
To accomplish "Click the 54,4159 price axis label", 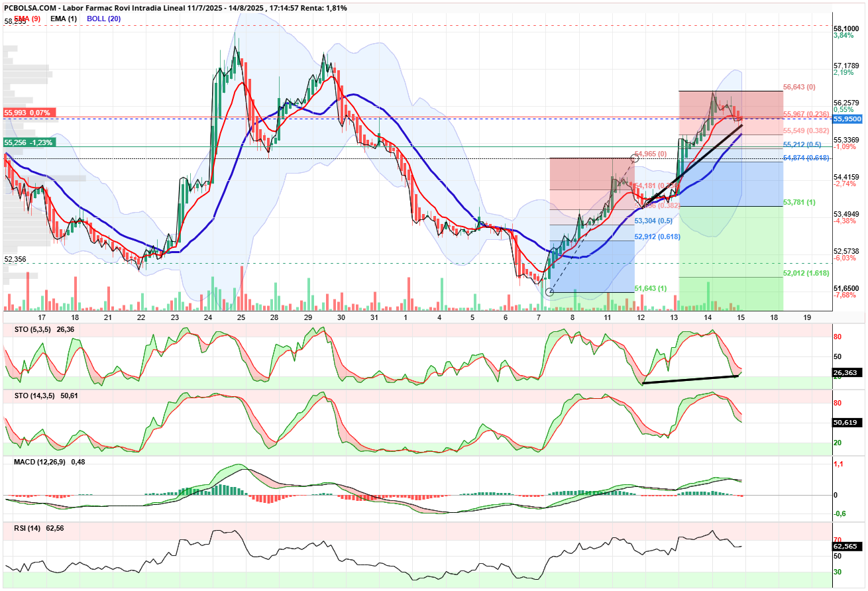I will [x=846, y=177].
